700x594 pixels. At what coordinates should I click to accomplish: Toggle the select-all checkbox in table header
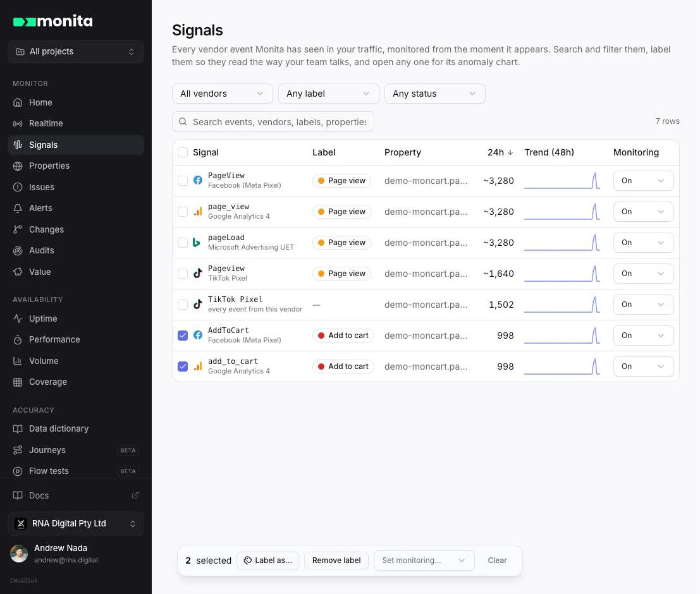pyautogui.click(x=183, y=152)
